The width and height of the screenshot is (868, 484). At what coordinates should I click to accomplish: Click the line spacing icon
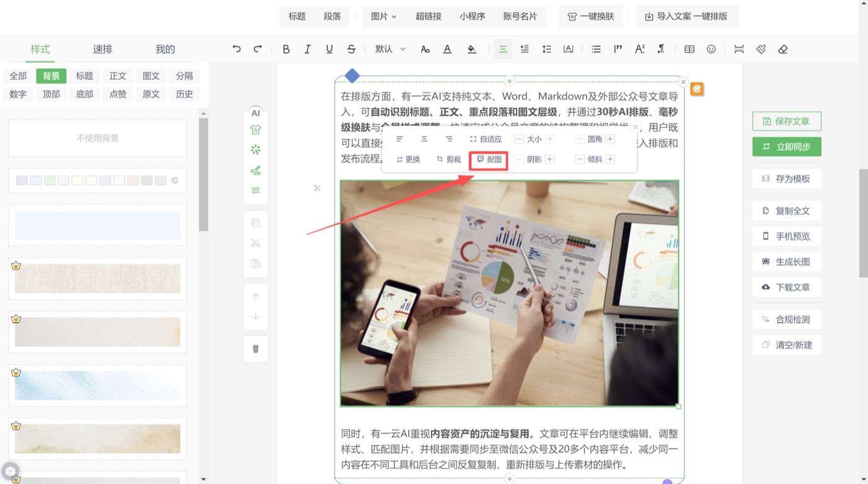[546, 49]
